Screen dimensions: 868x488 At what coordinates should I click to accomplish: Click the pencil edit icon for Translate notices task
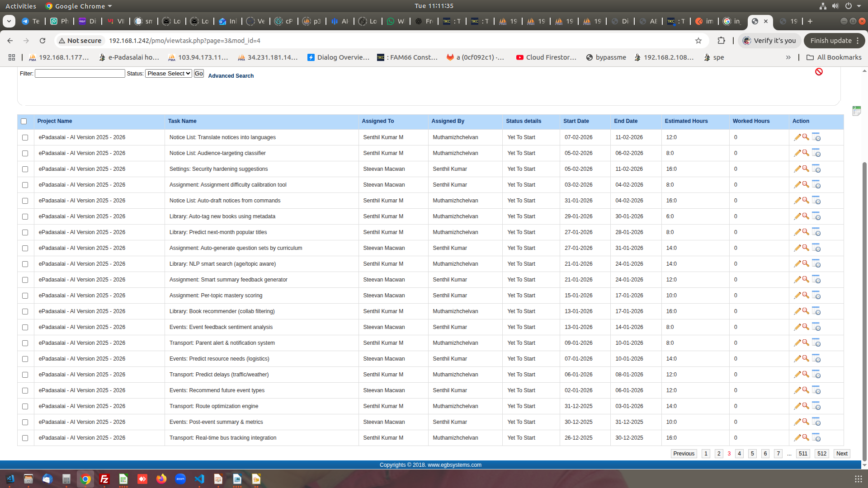797,137
